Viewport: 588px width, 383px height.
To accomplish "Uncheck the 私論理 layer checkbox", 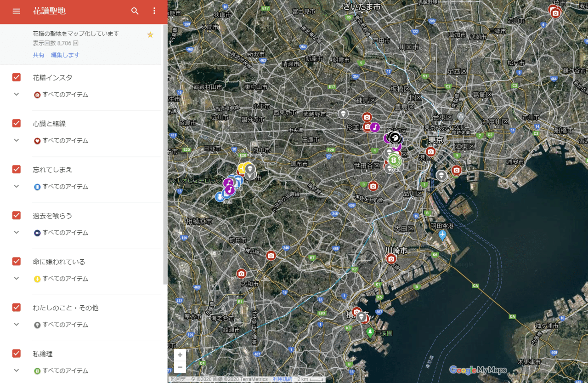I will [x=17, y=353].
